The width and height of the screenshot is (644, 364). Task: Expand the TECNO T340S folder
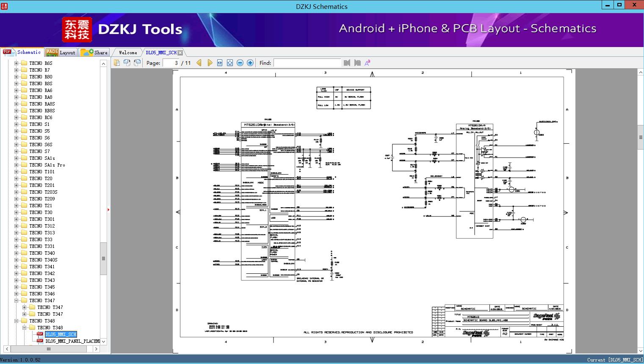pos(16,260)
